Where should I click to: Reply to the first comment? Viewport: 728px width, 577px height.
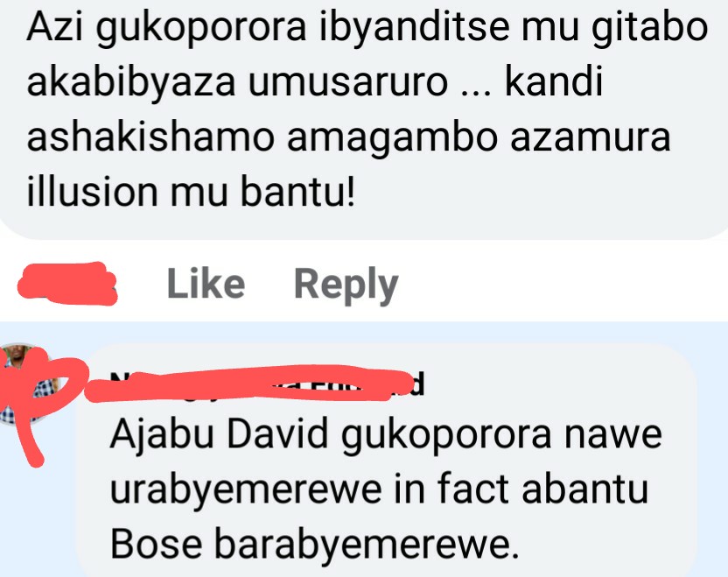click(346, 285)
